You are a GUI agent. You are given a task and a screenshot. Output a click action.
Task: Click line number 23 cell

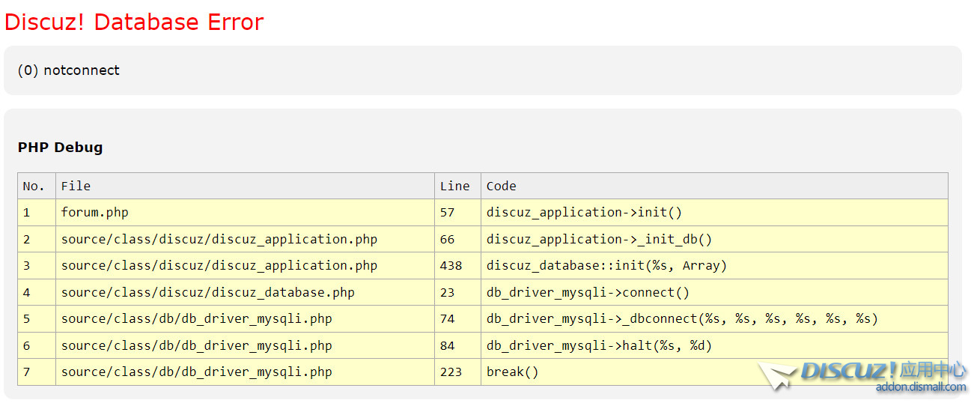coord(458,293)
